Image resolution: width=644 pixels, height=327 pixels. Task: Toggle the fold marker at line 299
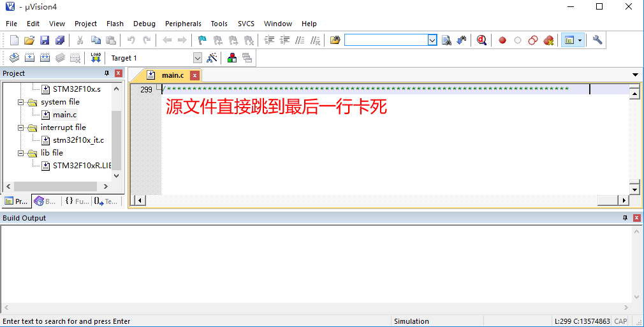coord(159,87)
